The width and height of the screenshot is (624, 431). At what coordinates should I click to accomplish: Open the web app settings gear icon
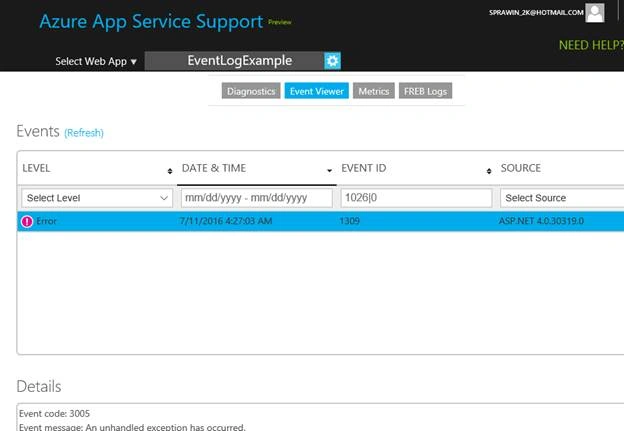(x=332, y=61)
